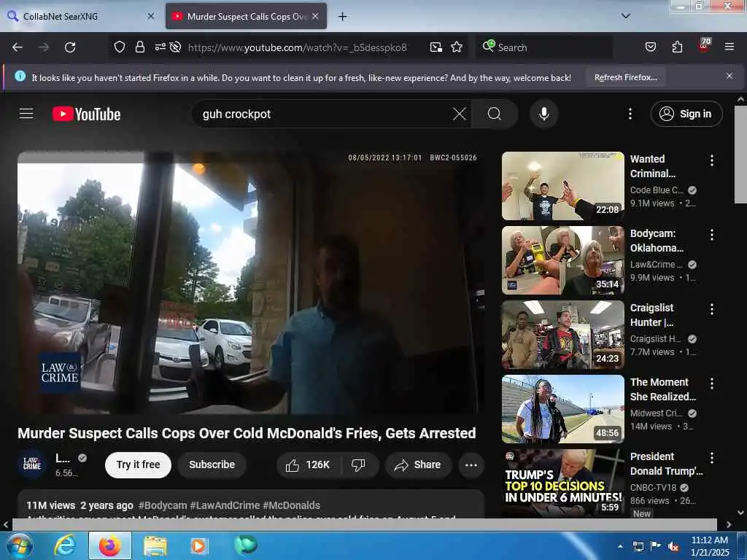747x560 pixels.
Task: Open the Law&Crime channel avatar
Action: (x=32, y=463)
